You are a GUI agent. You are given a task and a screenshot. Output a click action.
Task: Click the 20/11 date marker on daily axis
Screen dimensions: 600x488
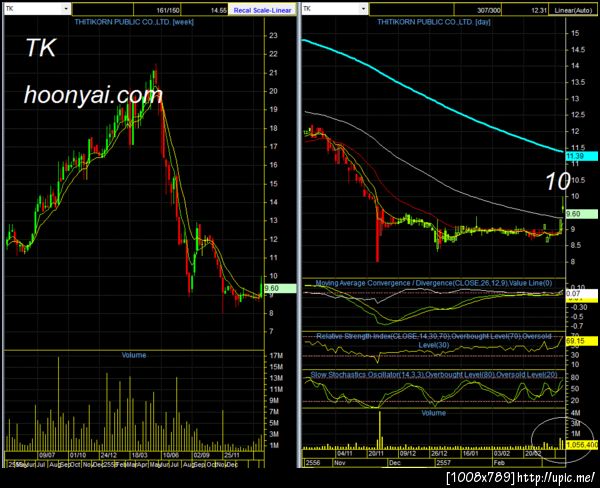pyautogui.click(x=376, y=453)
